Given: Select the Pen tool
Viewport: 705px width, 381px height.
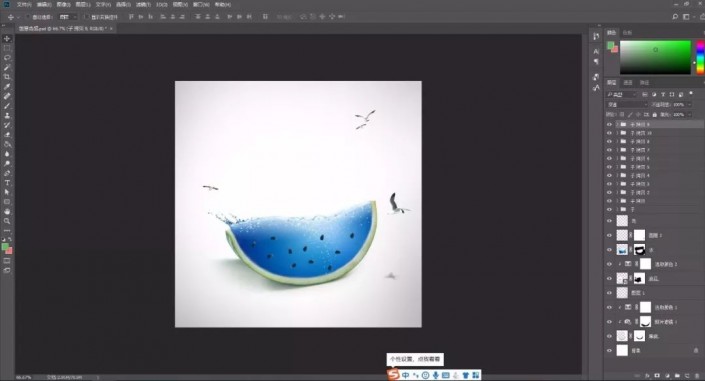Looking at the screenshot, I should click(x=7, y=173).
